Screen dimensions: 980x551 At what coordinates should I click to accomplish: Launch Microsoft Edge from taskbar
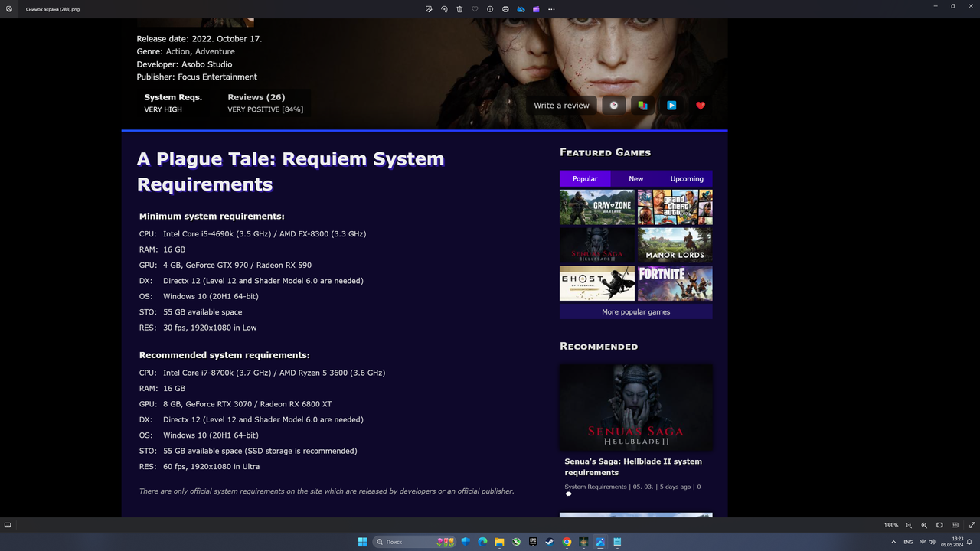(x=482, y=542)
